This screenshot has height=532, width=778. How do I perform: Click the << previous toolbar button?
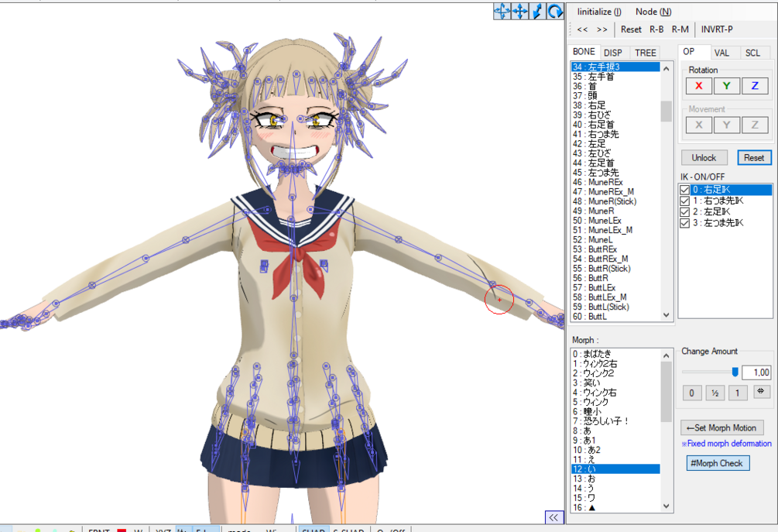(x=582, y=29)
